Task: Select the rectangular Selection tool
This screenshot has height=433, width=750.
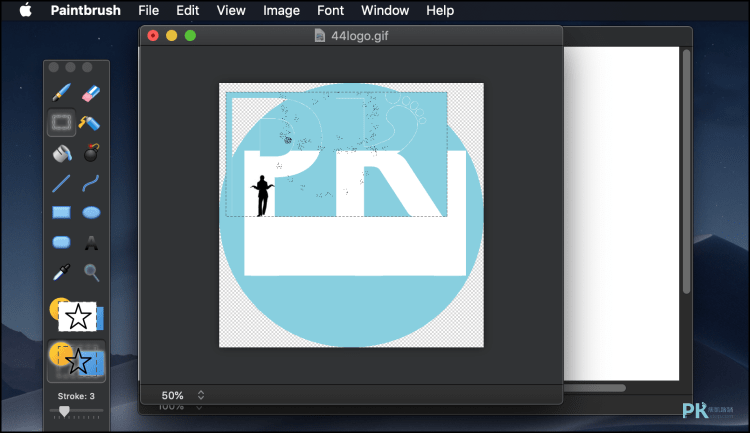Action: point(61,122)
